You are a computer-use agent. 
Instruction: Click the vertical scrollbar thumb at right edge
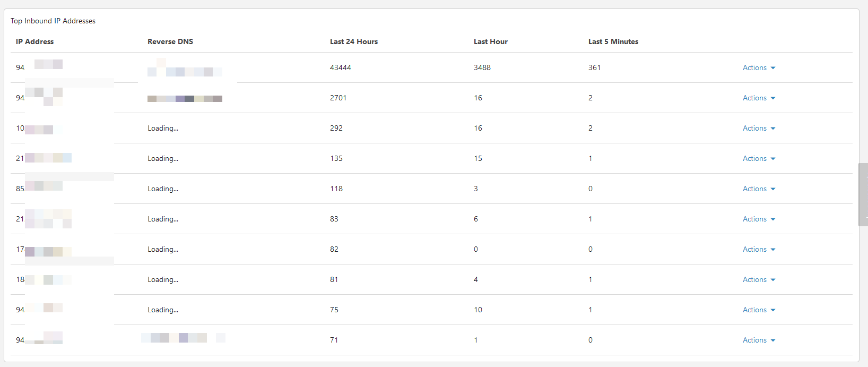click(863, 194)
